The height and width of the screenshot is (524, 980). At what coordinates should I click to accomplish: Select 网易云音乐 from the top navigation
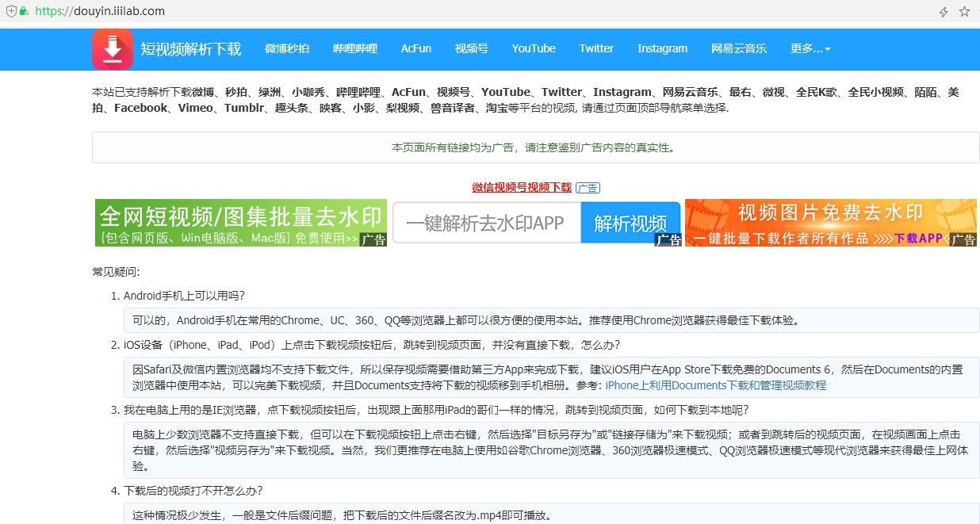[739, 48]
